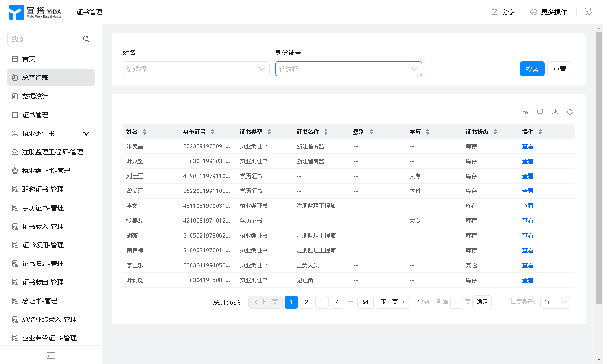Sort by 学历 column arrows
603x364 pixels.
tap(428, 132)
